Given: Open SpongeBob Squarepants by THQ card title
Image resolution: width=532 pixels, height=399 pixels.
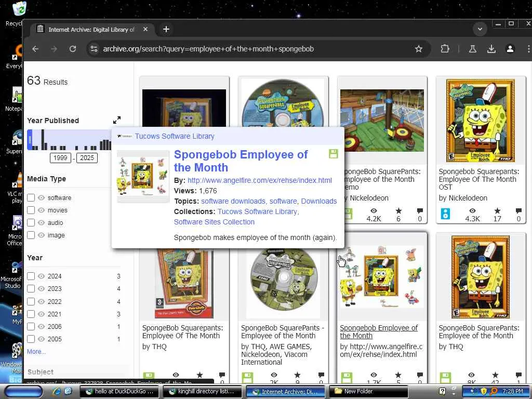Looking at the screenshot, I should (182, 331).
